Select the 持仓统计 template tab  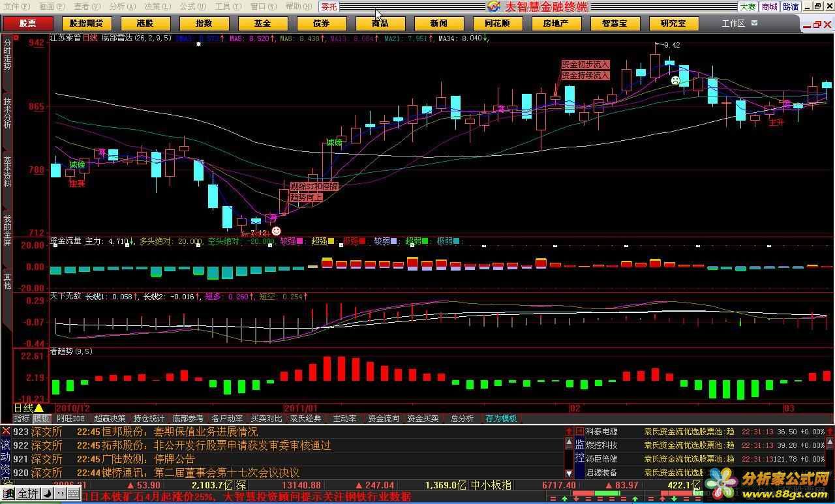click(149, 419)
